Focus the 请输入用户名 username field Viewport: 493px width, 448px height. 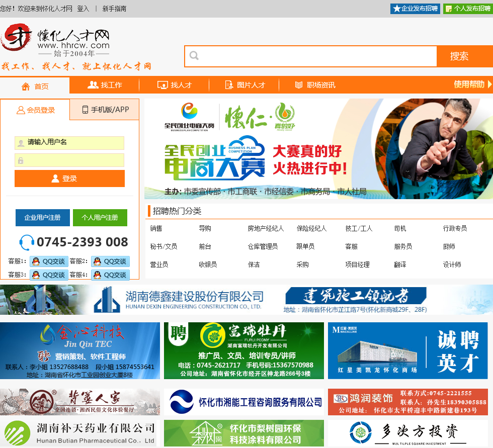pos(69,143)
